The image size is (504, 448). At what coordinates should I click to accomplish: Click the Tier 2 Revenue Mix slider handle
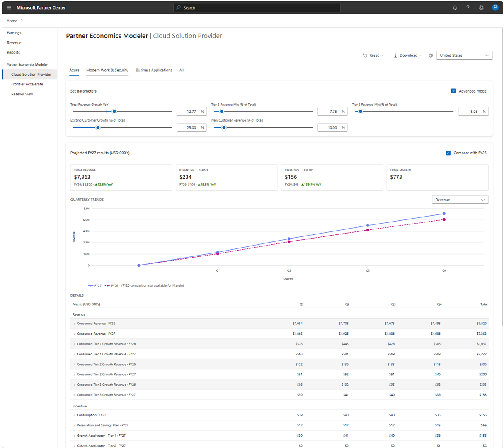pos(221,112)
